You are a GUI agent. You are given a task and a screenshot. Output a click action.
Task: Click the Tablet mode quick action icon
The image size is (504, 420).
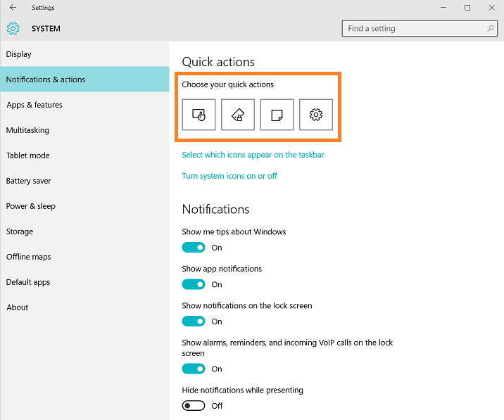tap(199, 115)
